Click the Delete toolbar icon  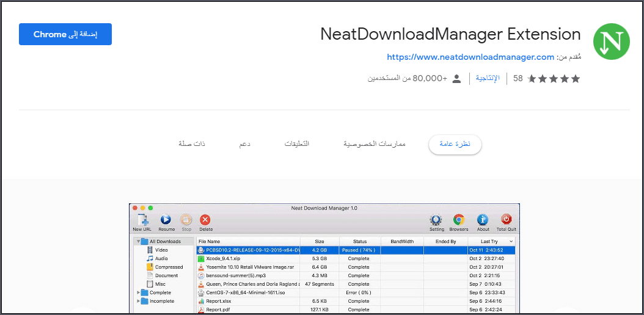tap(205, 219)
